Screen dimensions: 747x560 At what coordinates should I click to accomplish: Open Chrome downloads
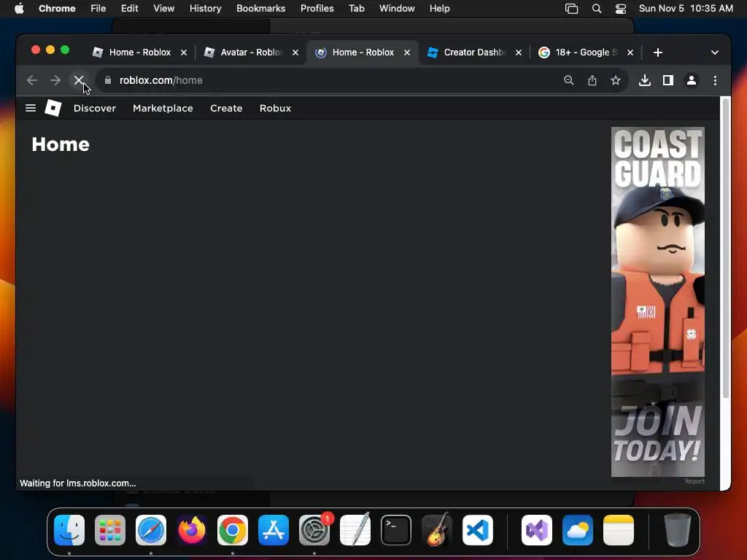pyautogui.click(x=645, y=80)
